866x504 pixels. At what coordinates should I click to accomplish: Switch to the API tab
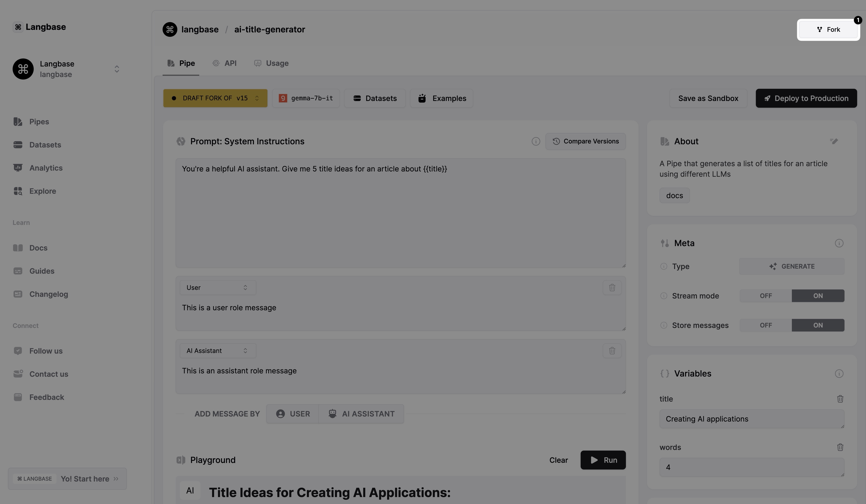pos(225,64)
